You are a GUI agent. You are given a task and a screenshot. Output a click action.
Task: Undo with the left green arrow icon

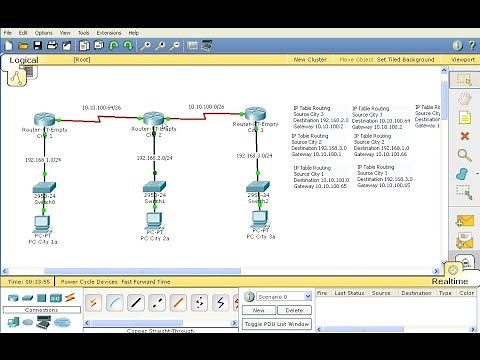click(x=114, y=45)
